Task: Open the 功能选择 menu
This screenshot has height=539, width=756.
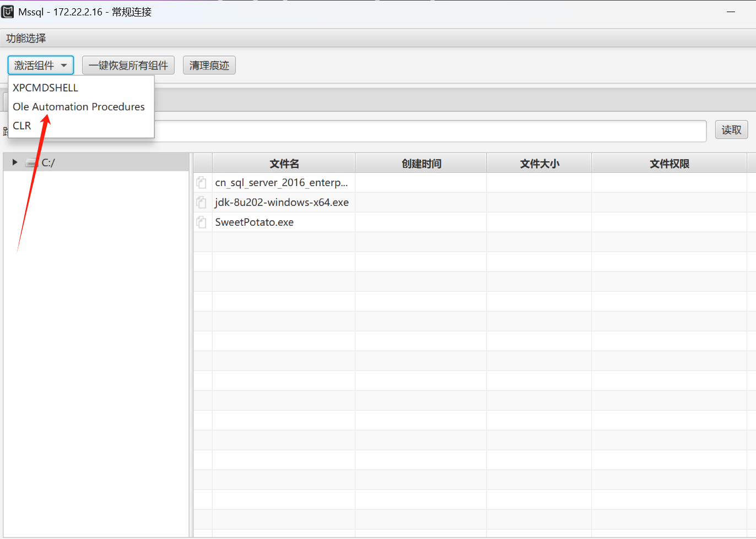Action: [26, 39]
